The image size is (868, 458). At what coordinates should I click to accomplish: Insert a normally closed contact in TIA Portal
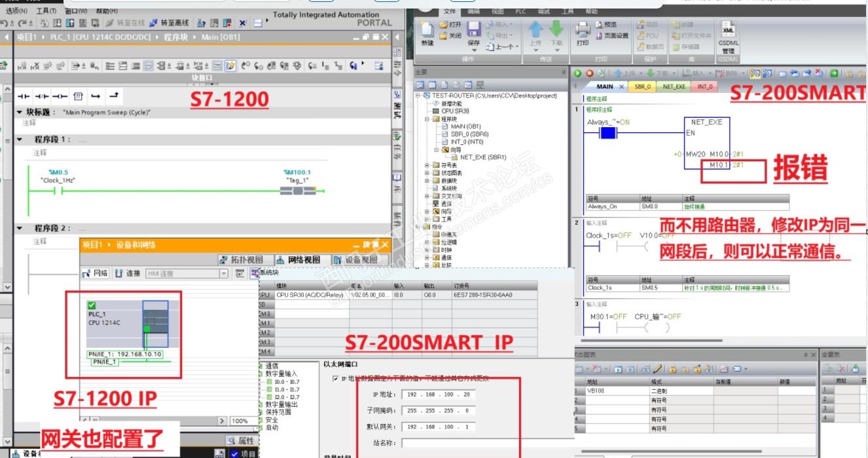click(42, 96)
